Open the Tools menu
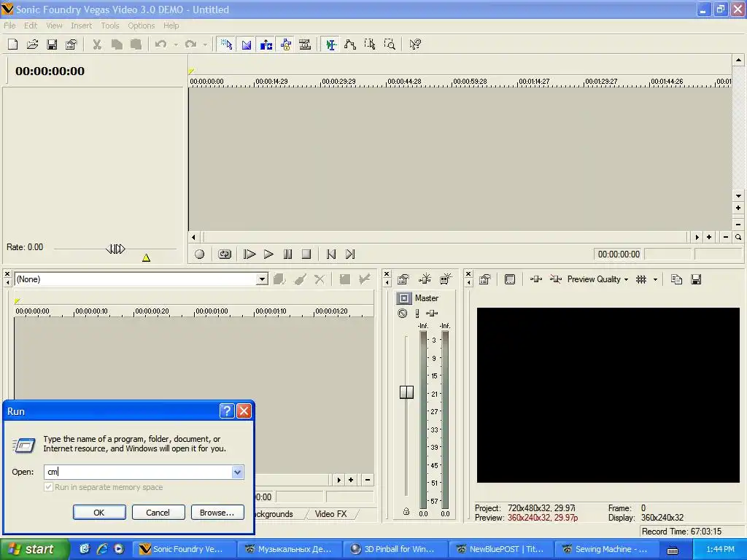Screen dimensions: 747x560 pyautogui.click(x=110, y=26)
